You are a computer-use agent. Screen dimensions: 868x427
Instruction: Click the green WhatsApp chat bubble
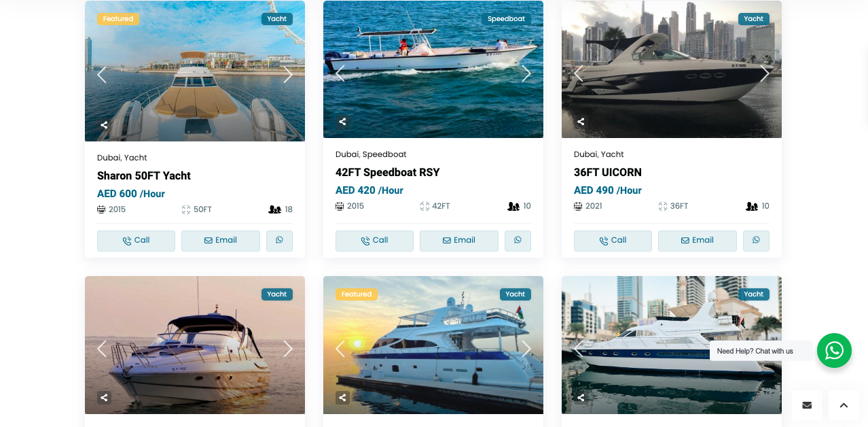click(x=834, y=350)
